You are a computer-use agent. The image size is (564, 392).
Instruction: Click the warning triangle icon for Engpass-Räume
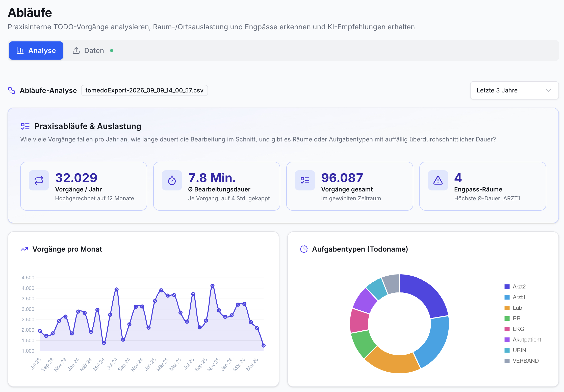pos(438,180)
